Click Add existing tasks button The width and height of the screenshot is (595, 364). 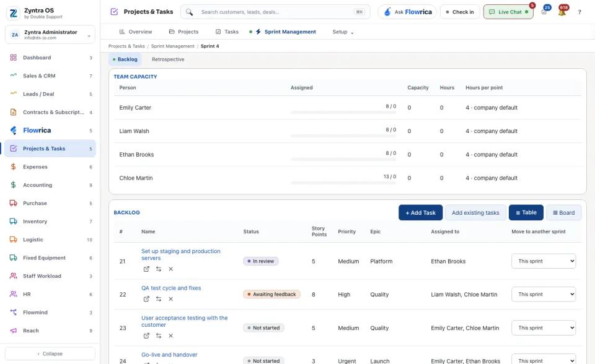[x=475, y=213]
